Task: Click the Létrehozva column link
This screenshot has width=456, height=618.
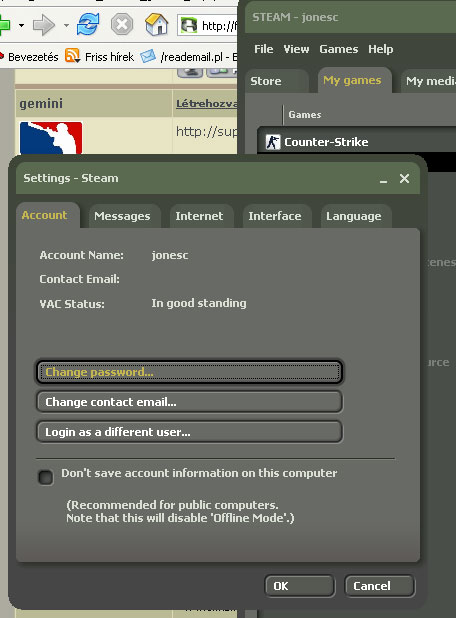Action: click(207, 104)
